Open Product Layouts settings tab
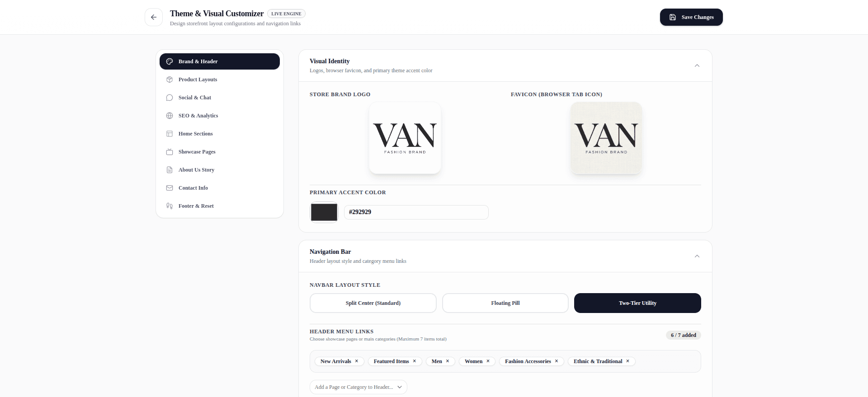 pyautogui.click(x=220, y=79)
